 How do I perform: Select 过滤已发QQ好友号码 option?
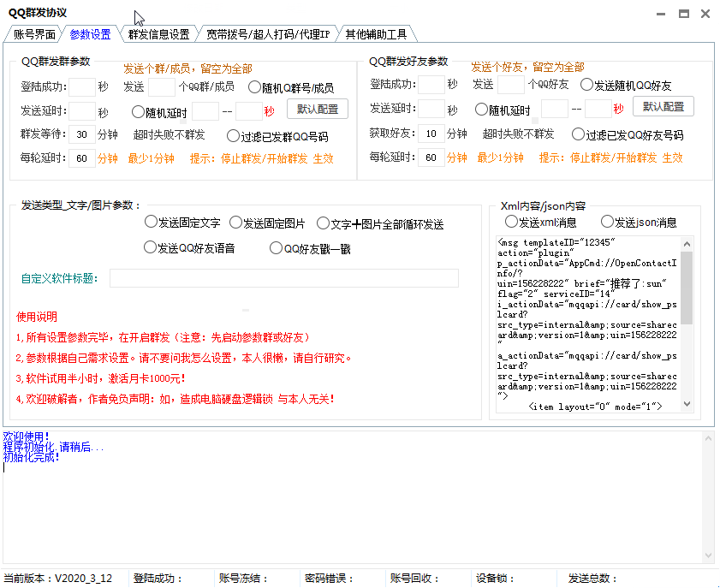628,134
